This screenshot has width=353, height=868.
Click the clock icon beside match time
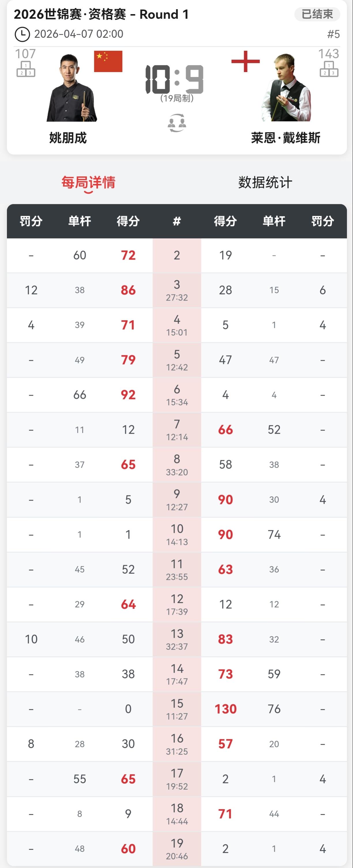pos(22,34)
